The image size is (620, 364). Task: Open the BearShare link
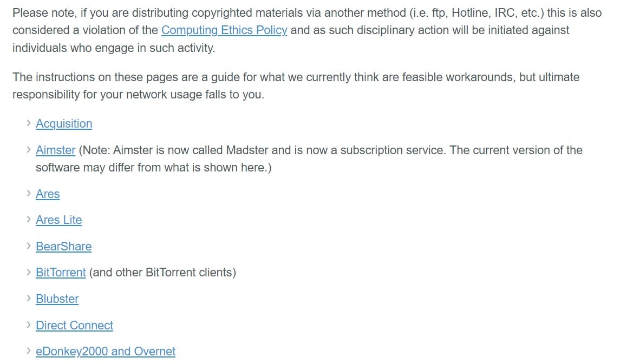(x=64, y=246)
